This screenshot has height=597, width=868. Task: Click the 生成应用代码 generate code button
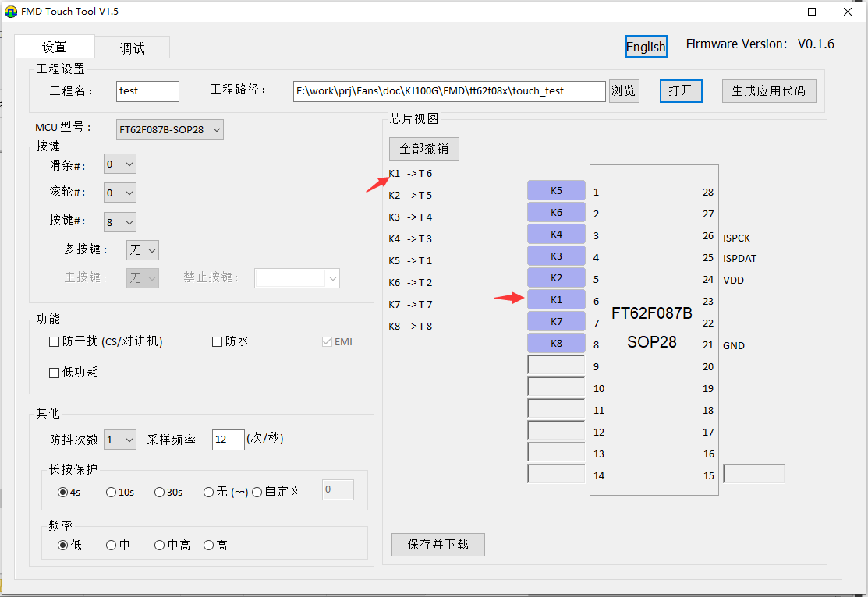tap(768, 90)
